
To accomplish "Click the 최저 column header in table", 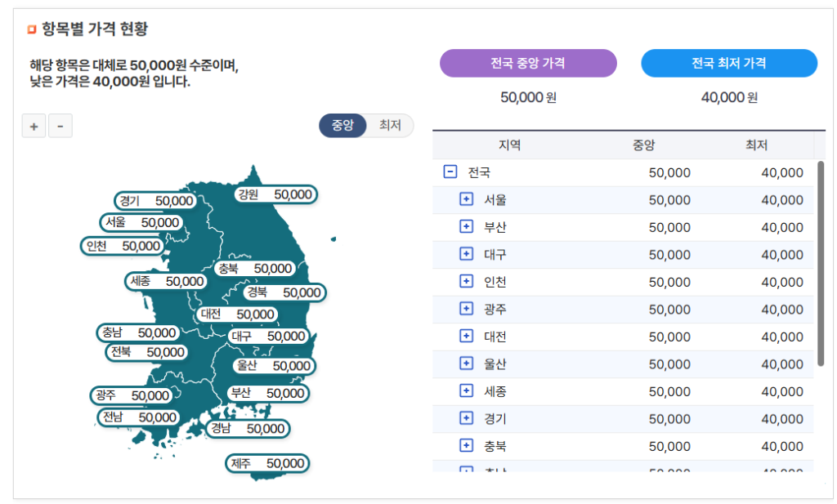I will 756,145.
